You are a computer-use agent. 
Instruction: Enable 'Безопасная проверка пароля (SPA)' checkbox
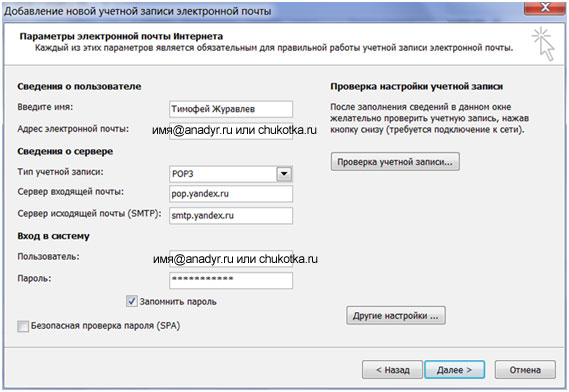[23, 326]
